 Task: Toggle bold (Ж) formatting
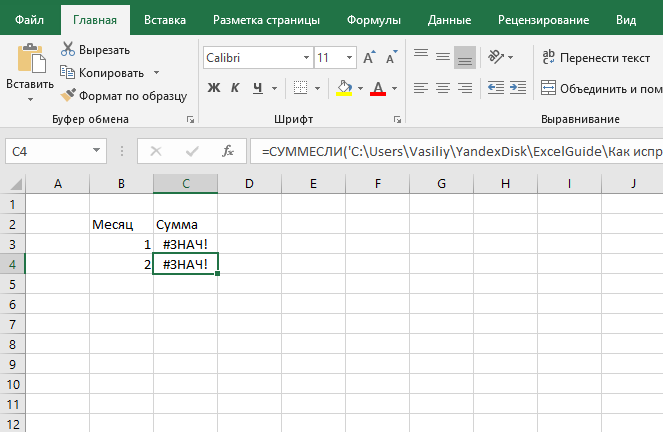coord(214,88)
